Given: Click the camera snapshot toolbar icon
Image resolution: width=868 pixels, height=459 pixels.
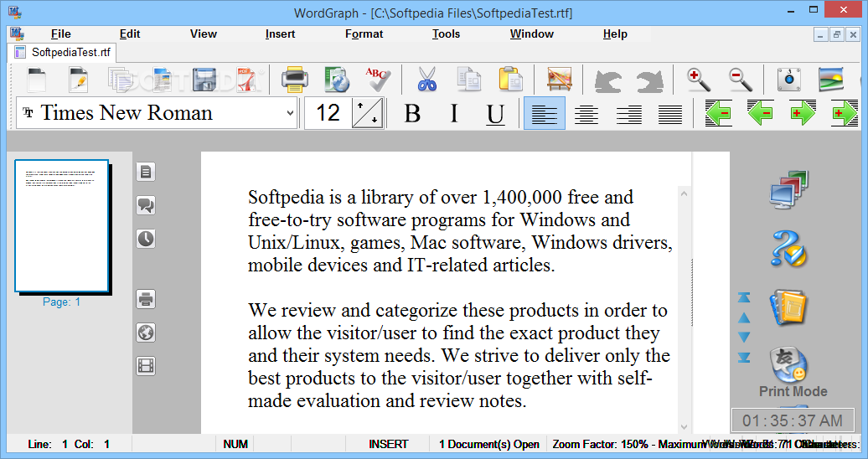Looking at the screenshot, I should pos(789,80).
